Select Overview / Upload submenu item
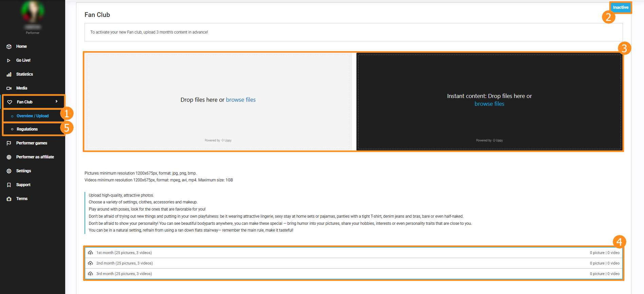The height and width of the screenshot is (294, 644). (33, 116)
